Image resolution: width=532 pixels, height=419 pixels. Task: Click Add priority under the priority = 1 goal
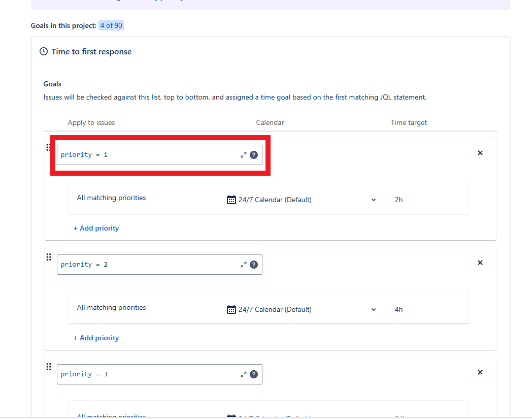96,229
